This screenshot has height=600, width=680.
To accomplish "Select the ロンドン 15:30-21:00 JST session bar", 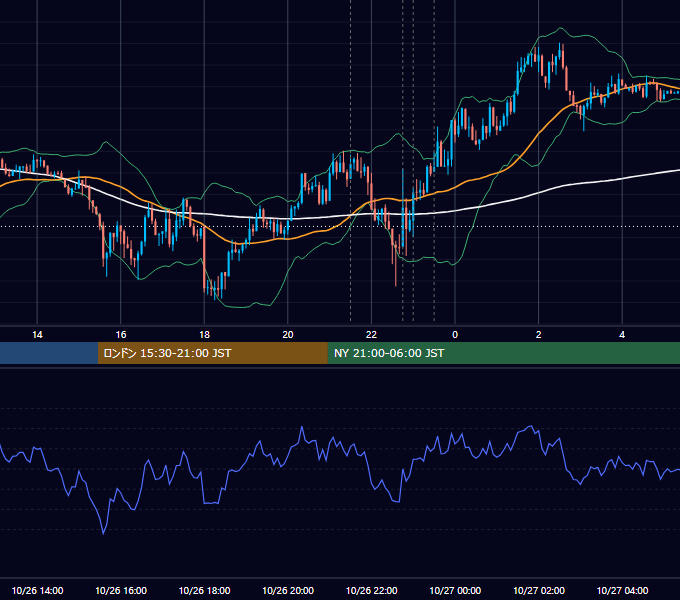I will click(x=212, y=353).
